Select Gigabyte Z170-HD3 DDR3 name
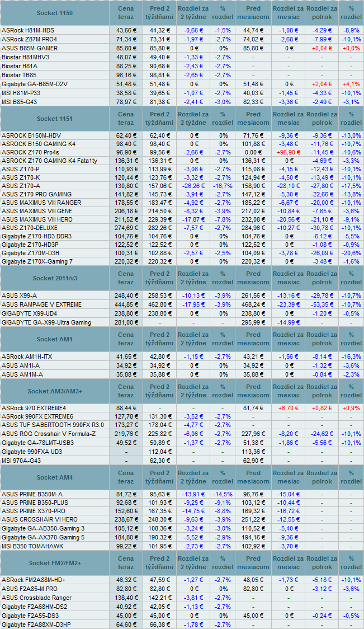Viewport: 364px width, 629px height. click(36, 237)
